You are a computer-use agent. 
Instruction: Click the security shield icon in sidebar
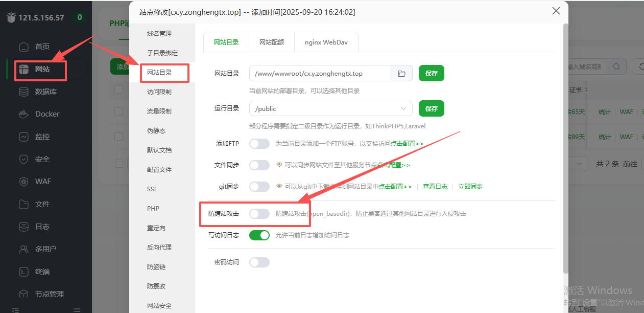[x=23, y=159]
